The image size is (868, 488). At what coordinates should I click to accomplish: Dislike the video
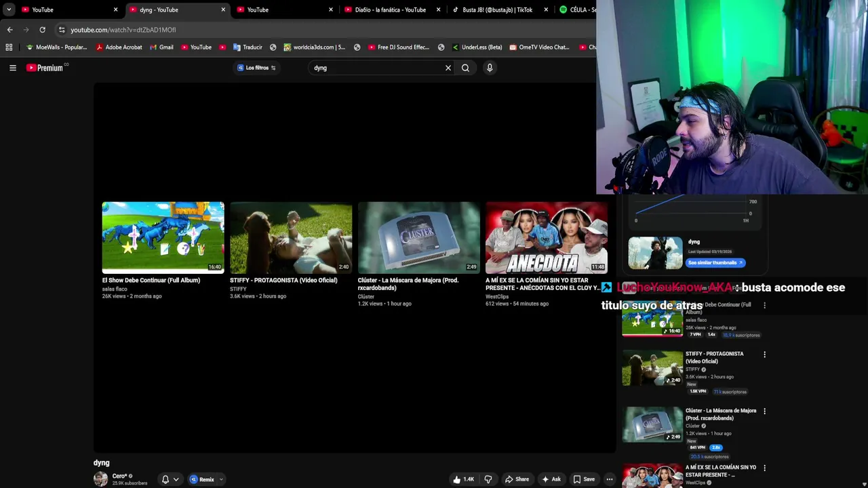[488, 479]
